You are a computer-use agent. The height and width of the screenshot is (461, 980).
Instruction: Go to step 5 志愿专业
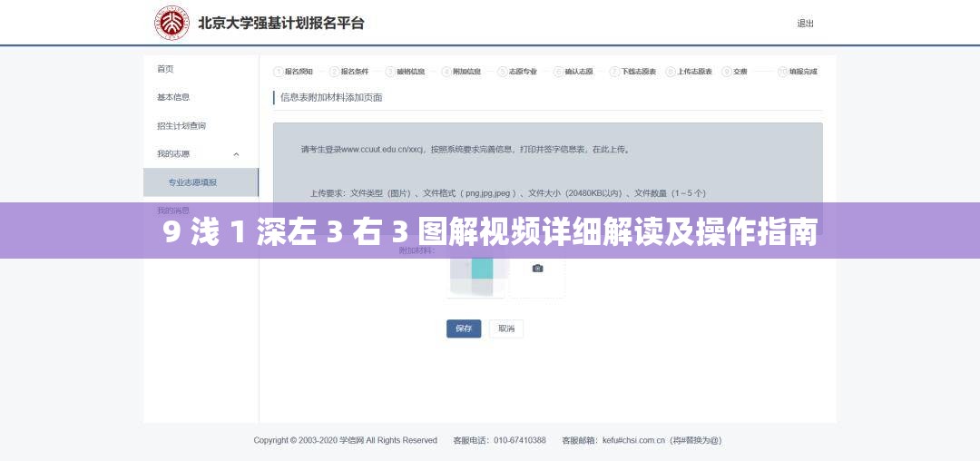point(517,72)
